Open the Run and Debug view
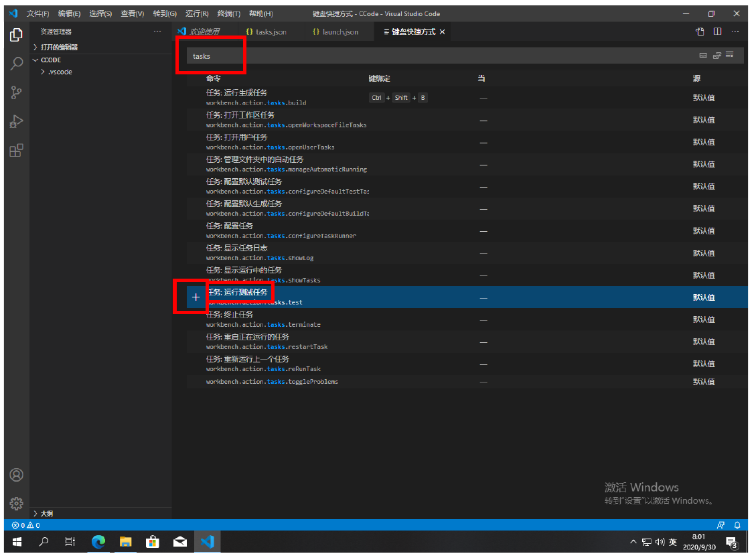Viewport: 756px width, 560px height. pyautogui.click(x=17, y=121)
